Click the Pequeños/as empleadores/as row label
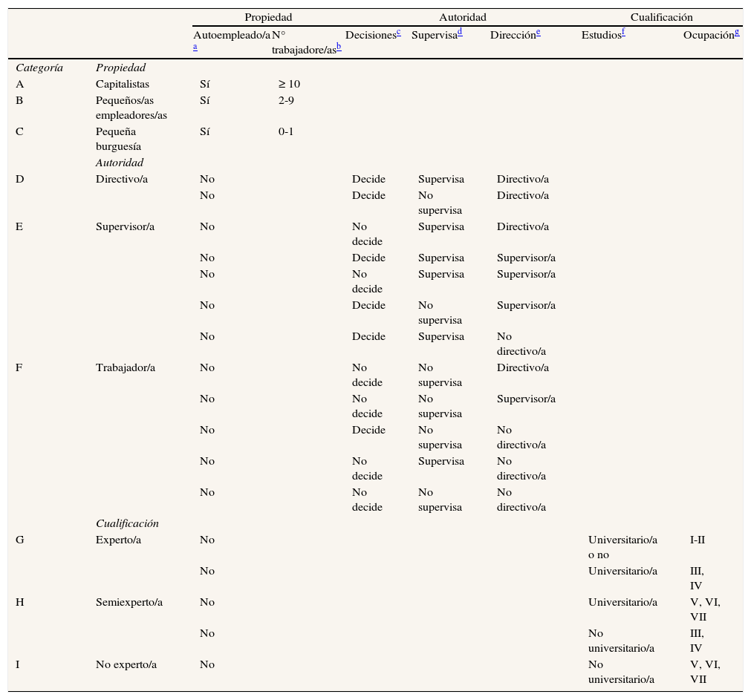The height and width of the screenshot is (700, 751). pos(131,108)
